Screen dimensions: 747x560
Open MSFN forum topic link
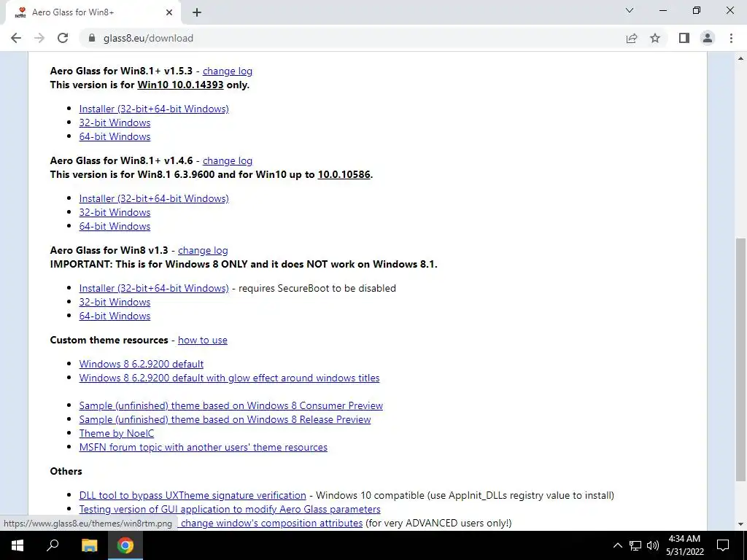[204, 447]
